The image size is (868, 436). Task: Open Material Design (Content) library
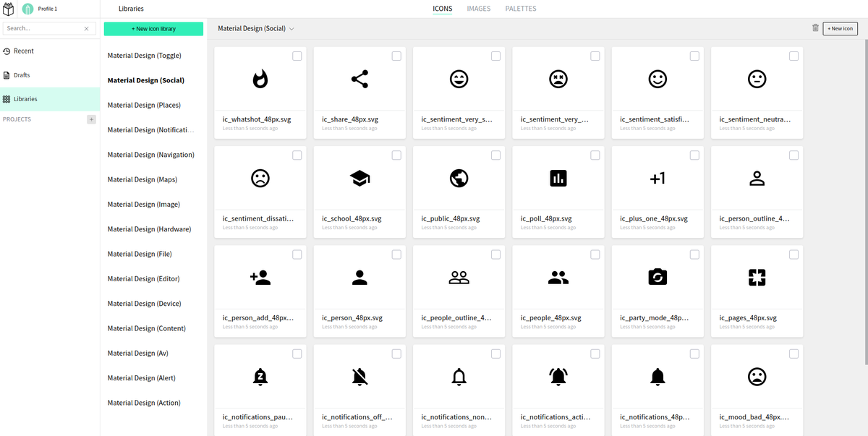(x=147, y=329)
